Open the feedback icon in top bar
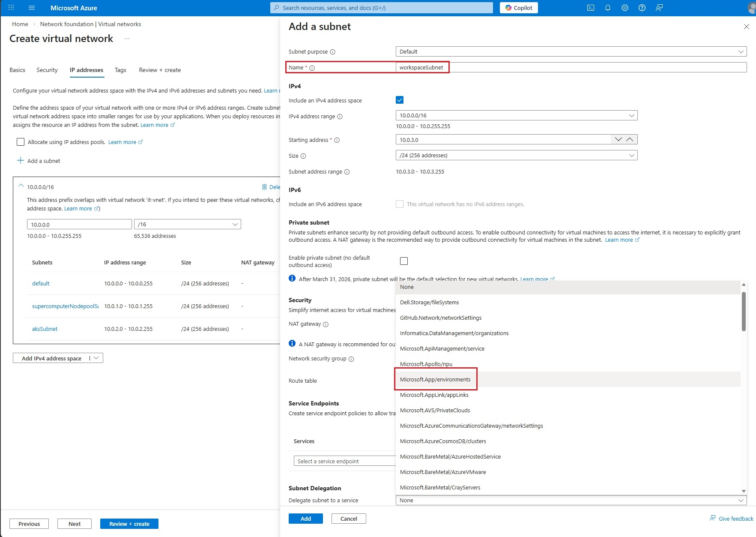 [659, 8]
